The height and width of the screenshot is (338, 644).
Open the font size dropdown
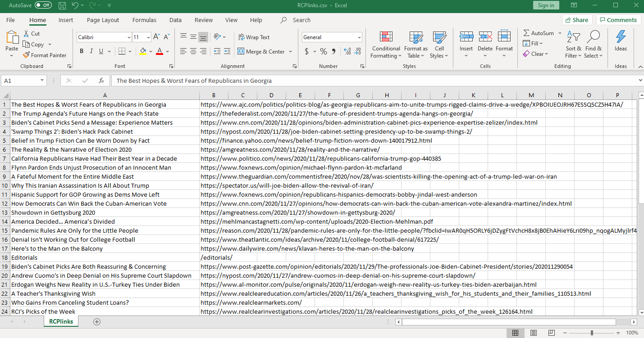[149, 37]
